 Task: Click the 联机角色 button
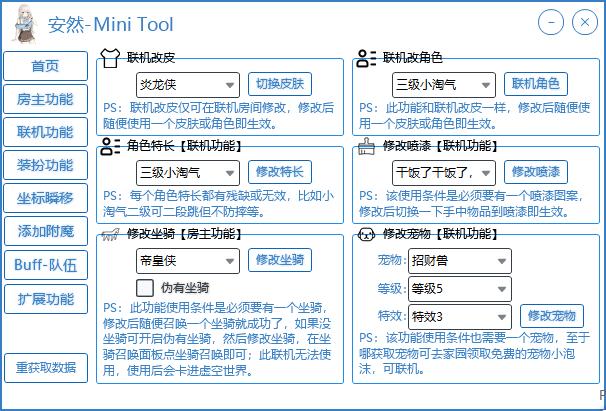coord(536,84)
